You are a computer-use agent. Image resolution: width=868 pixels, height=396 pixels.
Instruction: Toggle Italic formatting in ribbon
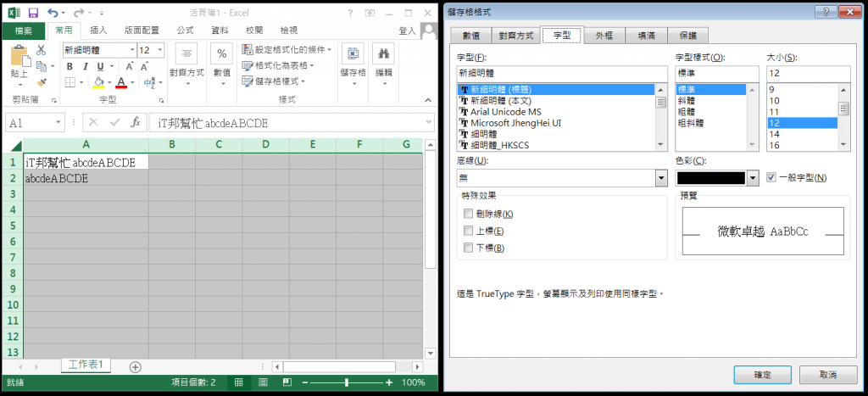click(86, 66)
